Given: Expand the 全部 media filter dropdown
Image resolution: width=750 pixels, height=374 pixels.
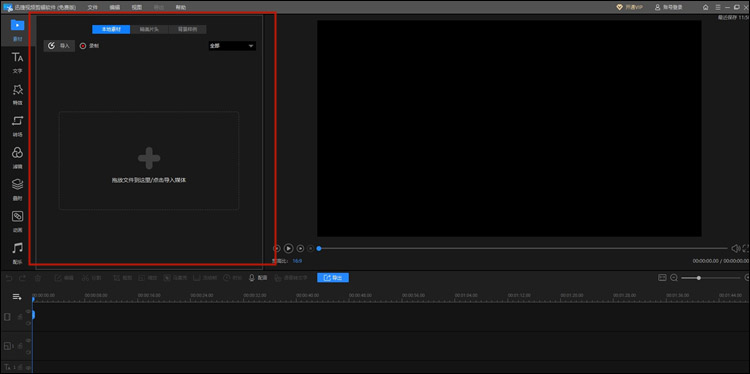Looking at the screenshot, I should 232,46.
